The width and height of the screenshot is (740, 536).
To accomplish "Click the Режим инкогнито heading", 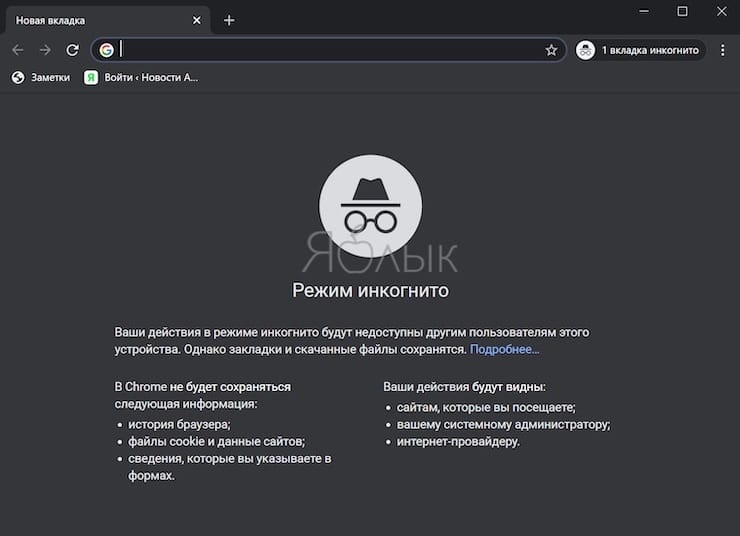I will [x=370, y=290].
